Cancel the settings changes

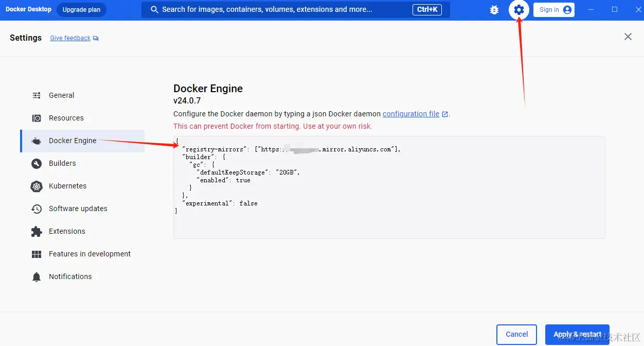click(x=516, y=334)
